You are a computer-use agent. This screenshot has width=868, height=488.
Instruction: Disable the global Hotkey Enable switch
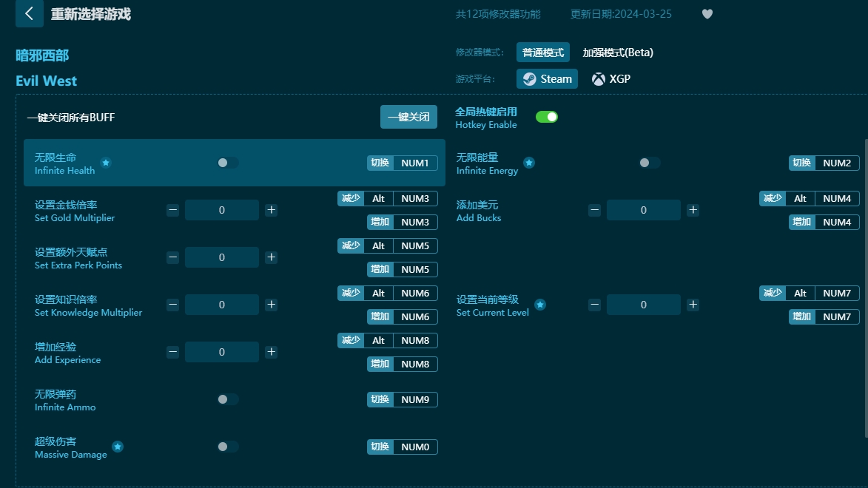547,117
